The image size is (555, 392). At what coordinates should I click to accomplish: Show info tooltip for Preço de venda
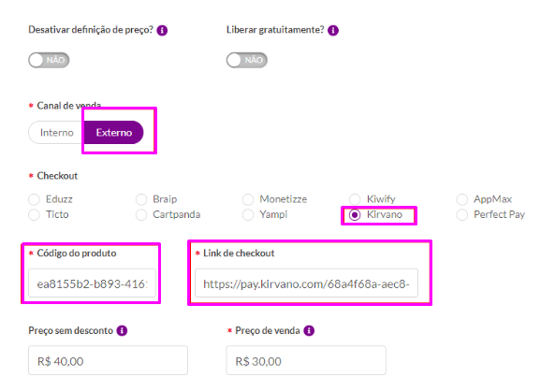[x=309, y=331]
